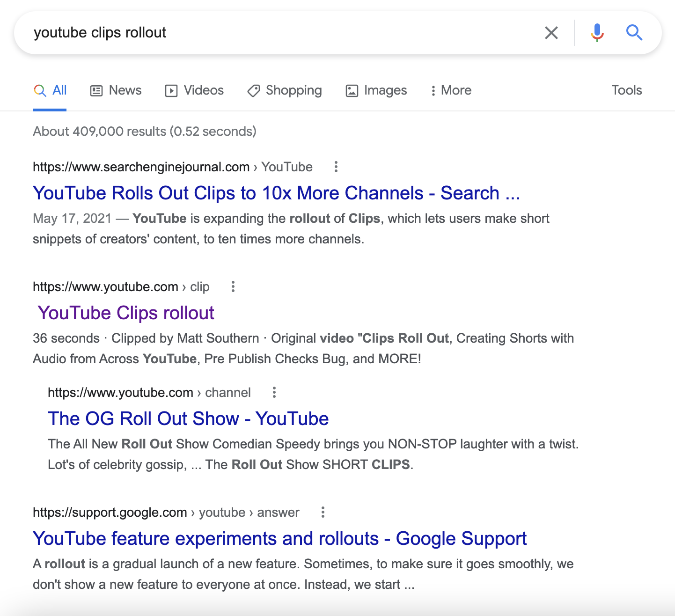Start voice search with the microphone icon

tap(597, 33)
